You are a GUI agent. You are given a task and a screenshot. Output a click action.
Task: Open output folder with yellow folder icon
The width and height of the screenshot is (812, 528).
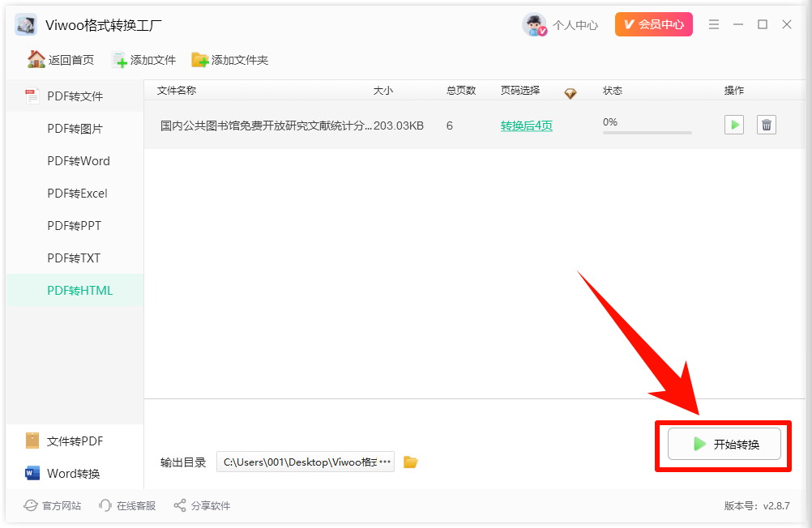pos(411,462)
